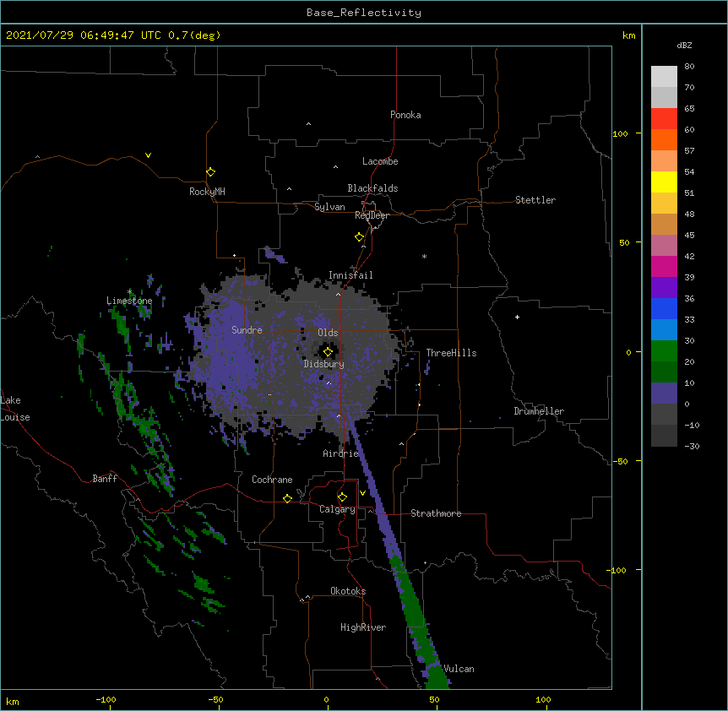This screenshot has width=728, height=711.
Task: Click the ThreeHills label
Action: tap(451, 353)
